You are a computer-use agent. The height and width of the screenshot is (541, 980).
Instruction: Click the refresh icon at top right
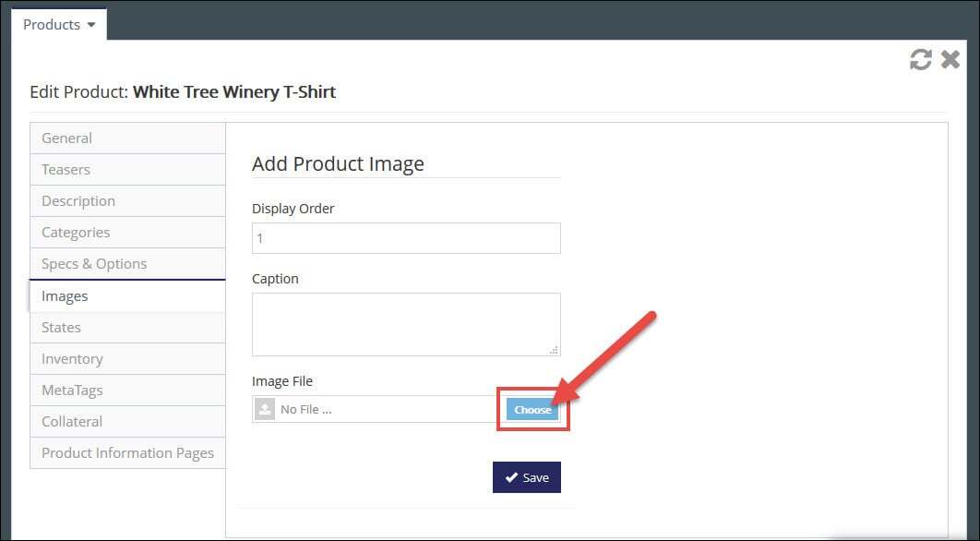click(x=920, y=59)
